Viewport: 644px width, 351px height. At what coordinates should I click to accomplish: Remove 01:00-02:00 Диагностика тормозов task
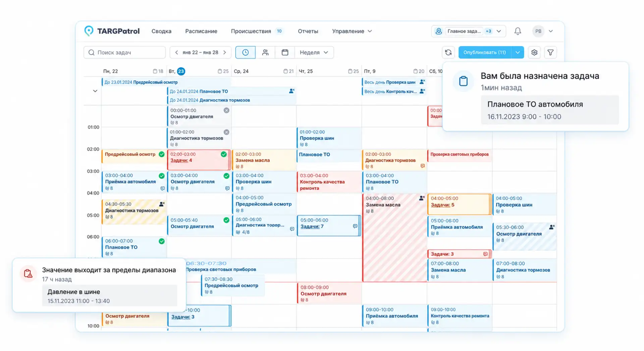pyautogui.click(x=226, y=132)
